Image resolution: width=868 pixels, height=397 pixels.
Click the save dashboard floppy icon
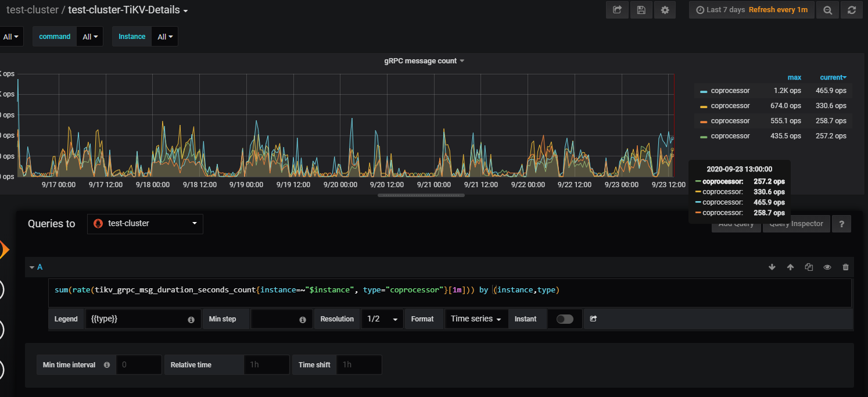tap(641, 10)
